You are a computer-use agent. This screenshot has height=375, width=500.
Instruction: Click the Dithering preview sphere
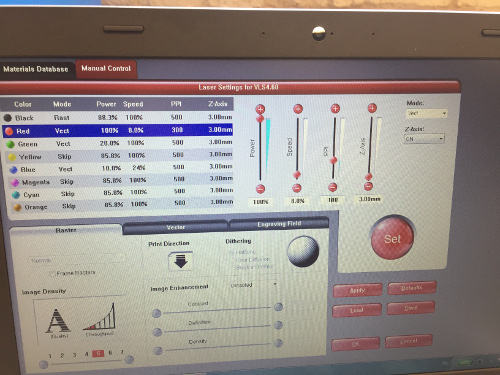click(x=303, y=252)
